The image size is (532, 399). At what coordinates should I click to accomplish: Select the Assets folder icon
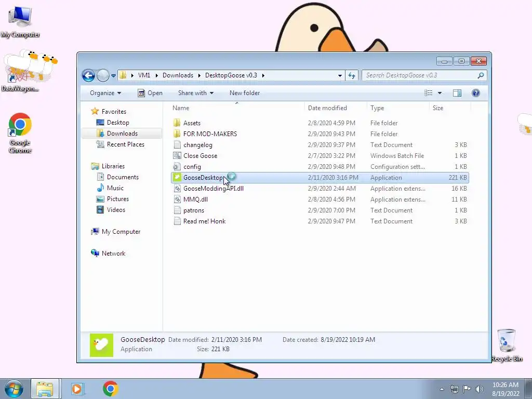[177, 123]
